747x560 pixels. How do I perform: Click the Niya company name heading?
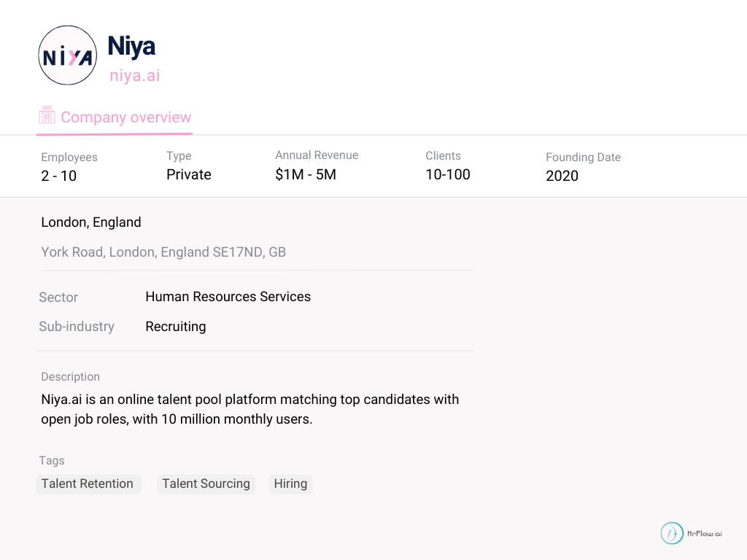pos(132,45)
